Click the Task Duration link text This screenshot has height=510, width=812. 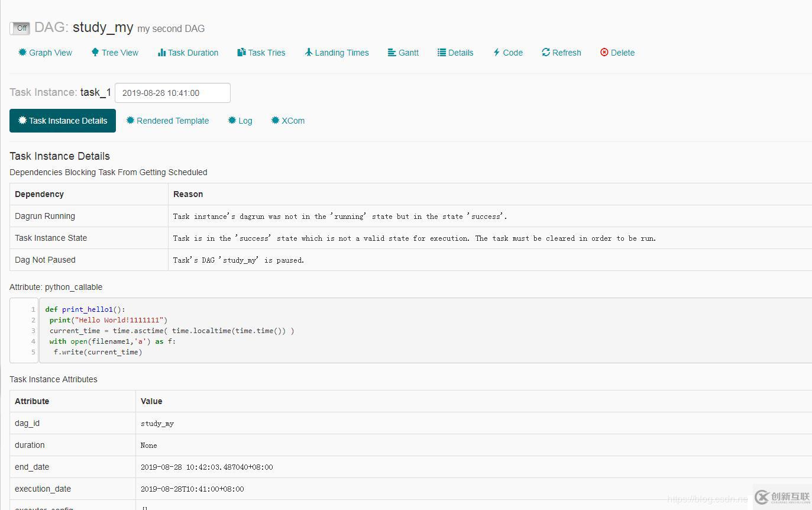tap(193, 53)
